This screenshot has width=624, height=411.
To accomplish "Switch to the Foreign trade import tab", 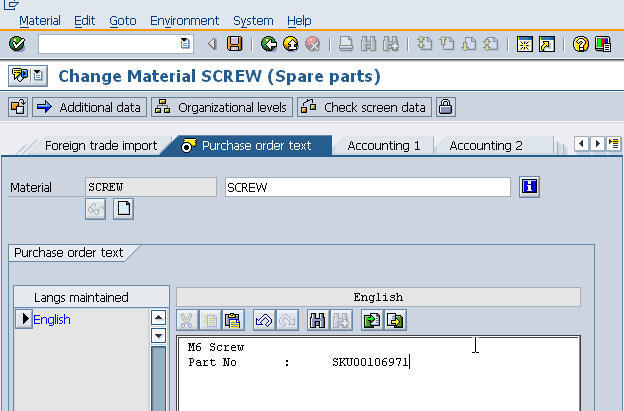I will 100,146.
